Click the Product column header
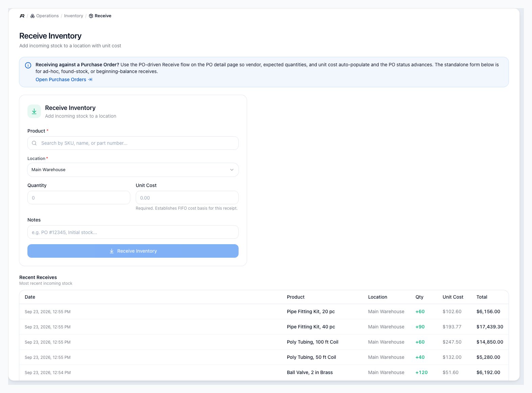 click(296, 297)
